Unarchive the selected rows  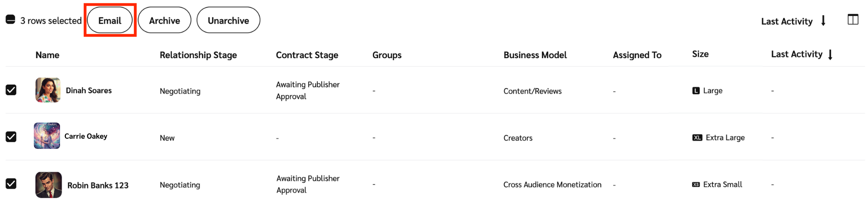point(228,21)
